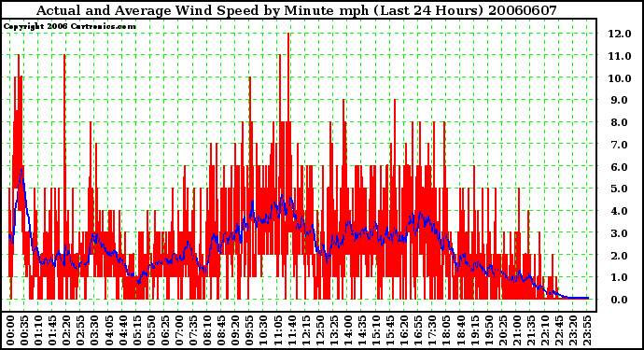This screenshot has width=644, height=350.
Task: Click the 18:05 time label
Action: 446,330
